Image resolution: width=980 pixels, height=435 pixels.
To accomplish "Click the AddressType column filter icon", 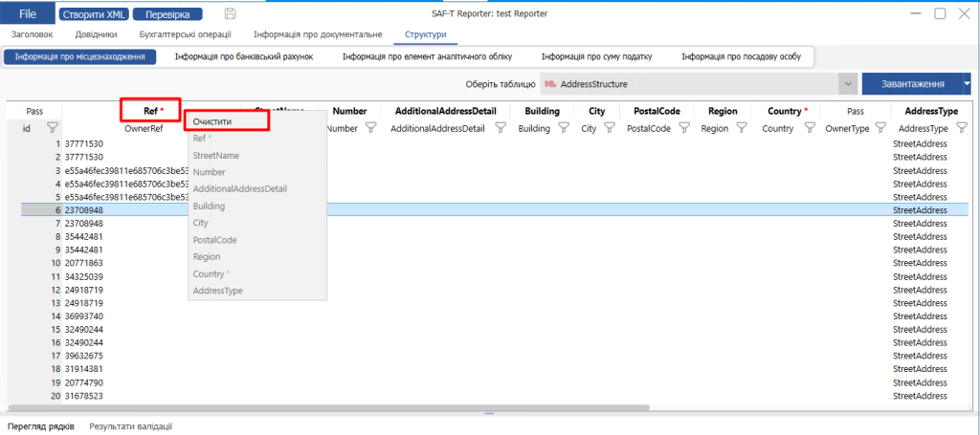I will (x=961, y=128).
